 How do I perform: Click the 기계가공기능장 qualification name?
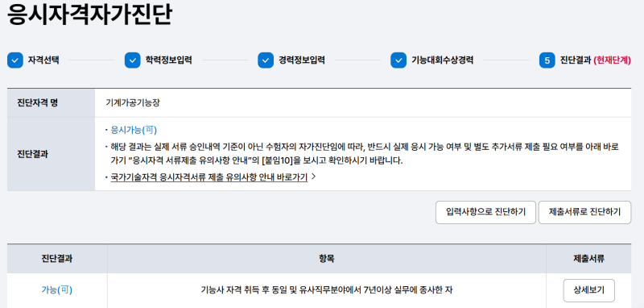(x=133, y=103)
